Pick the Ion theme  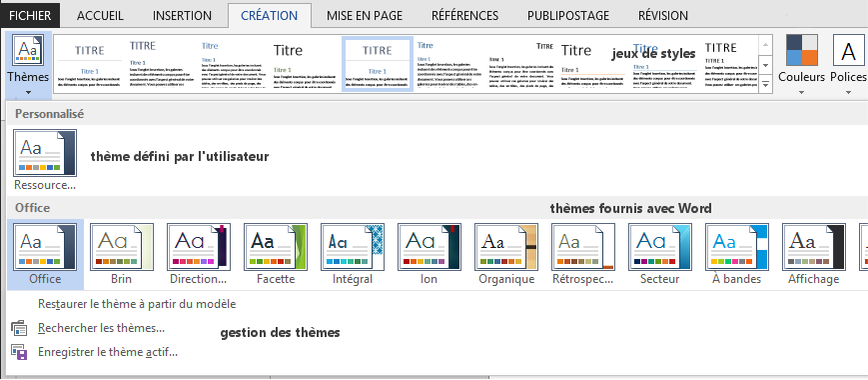click(x=430, y=254)
